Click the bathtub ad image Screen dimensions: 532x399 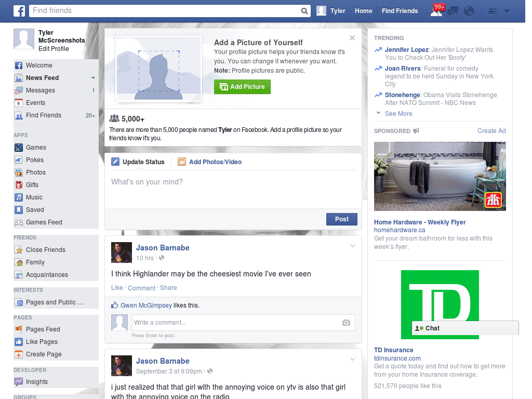pyautogui.click(x=440, y=177)
